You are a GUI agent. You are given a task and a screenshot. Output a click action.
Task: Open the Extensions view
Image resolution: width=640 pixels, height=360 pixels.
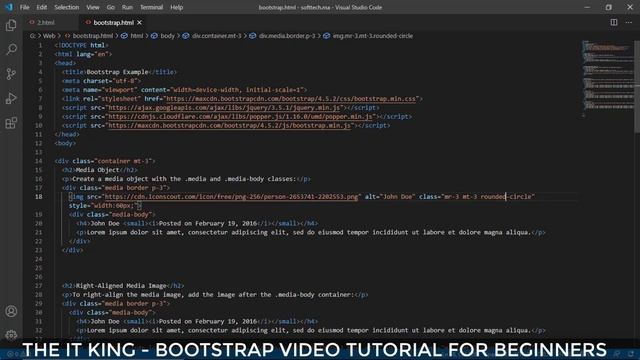[11, 123]
